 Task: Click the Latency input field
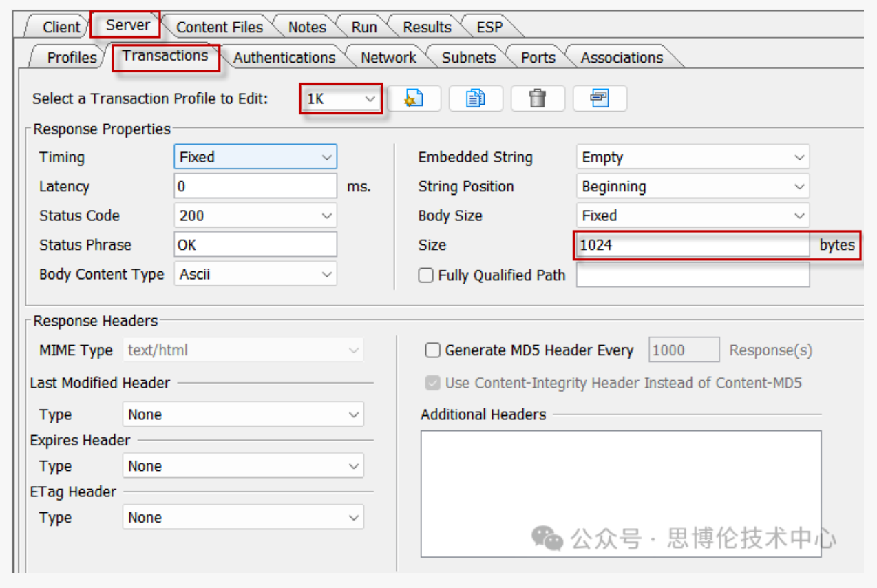coord(255,187)
